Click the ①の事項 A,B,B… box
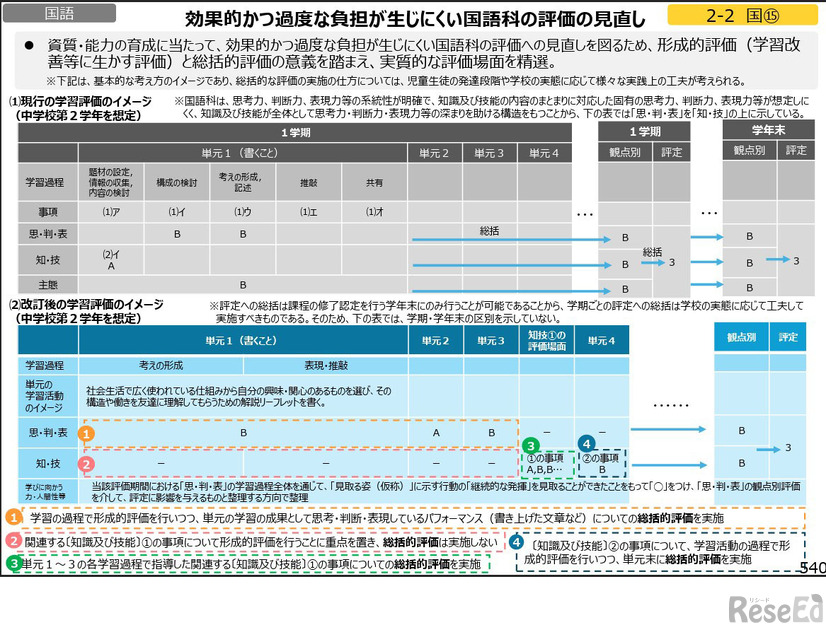The image size is (826, 625). (547, 464)
